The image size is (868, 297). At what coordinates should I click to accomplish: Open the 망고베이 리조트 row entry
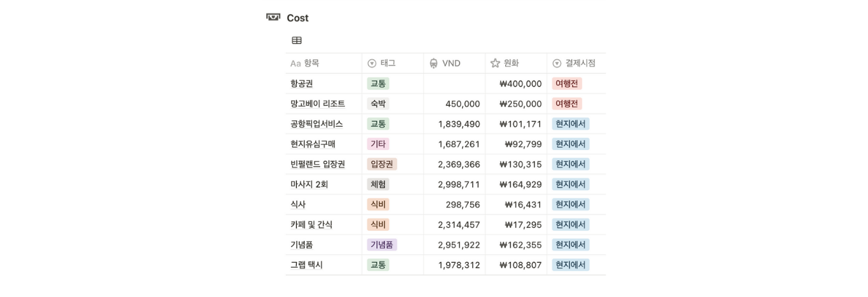coord(318,104)
